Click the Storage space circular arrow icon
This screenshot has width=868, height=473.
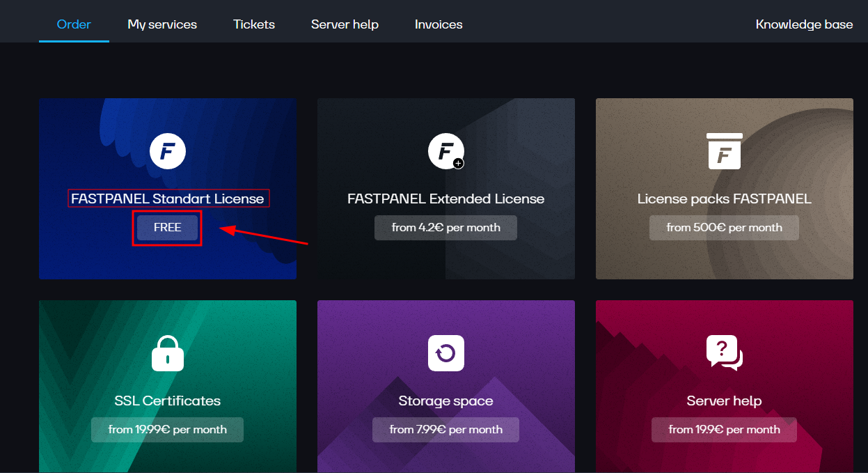pyautogui.click(x=445, y=353)
